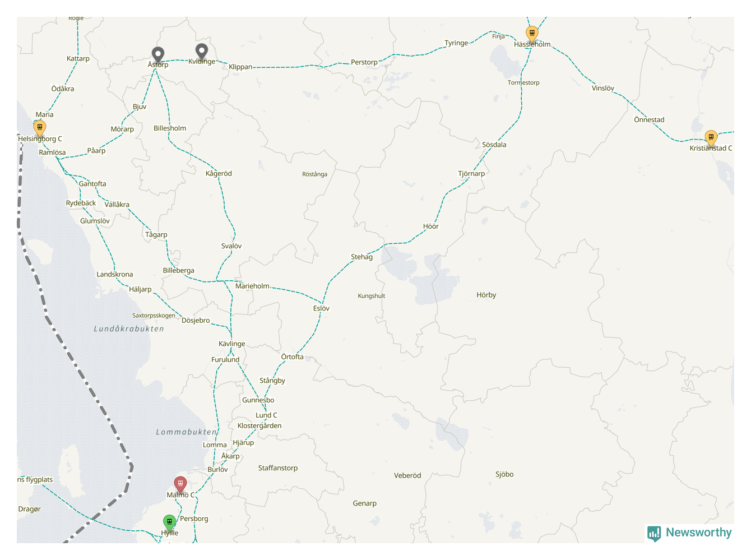This screenshot has height=560, width=751.
Task: Click the Lomma label
Action: click(x=215, y=445)
